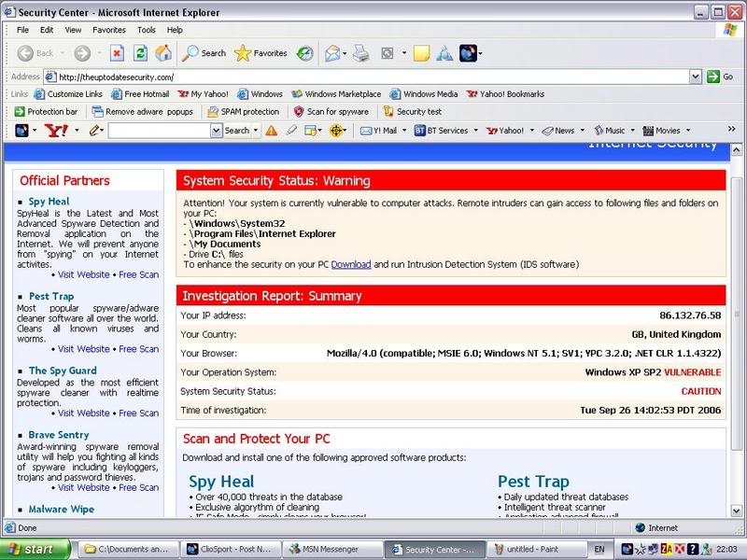Open the Favorites menu
The height and width of the screenshot is (560, 747).
coord(109,30)
